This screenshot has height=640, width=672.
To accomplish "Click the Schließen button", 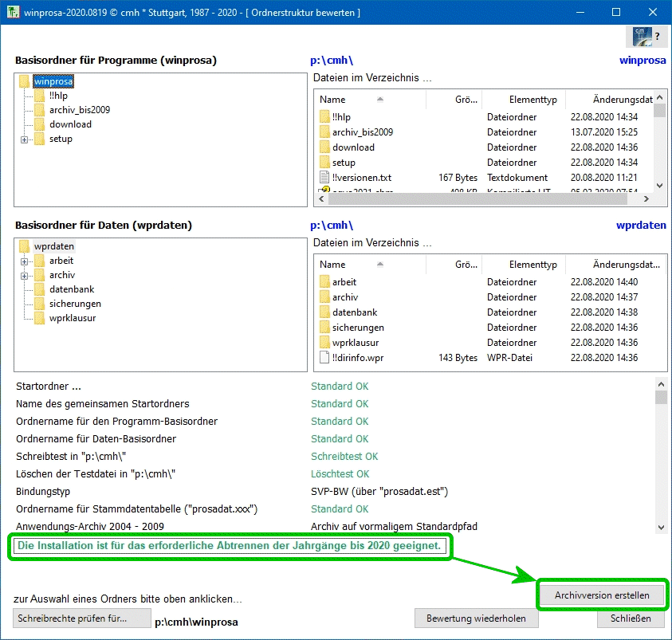I will 631,618.
